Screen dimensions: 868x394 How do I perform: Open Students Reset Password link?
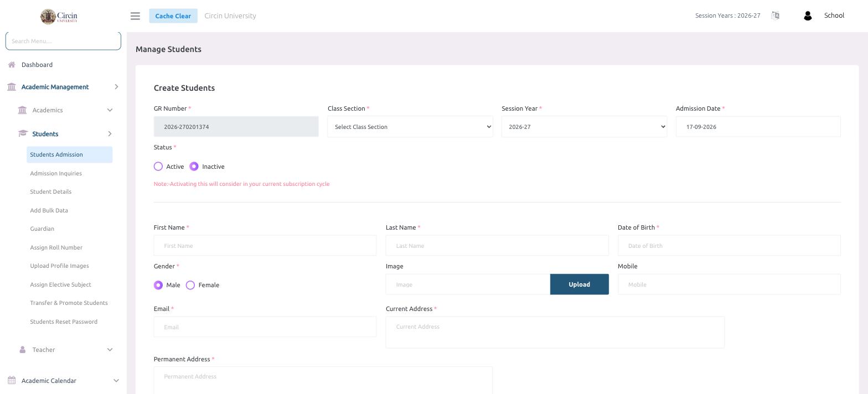[64, 322]
